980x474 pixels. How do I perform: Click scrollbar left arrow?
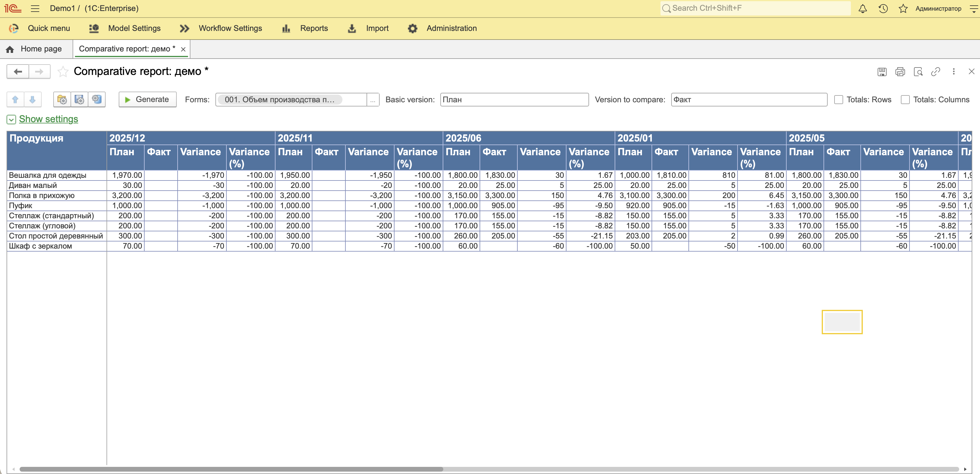point(14,469)
